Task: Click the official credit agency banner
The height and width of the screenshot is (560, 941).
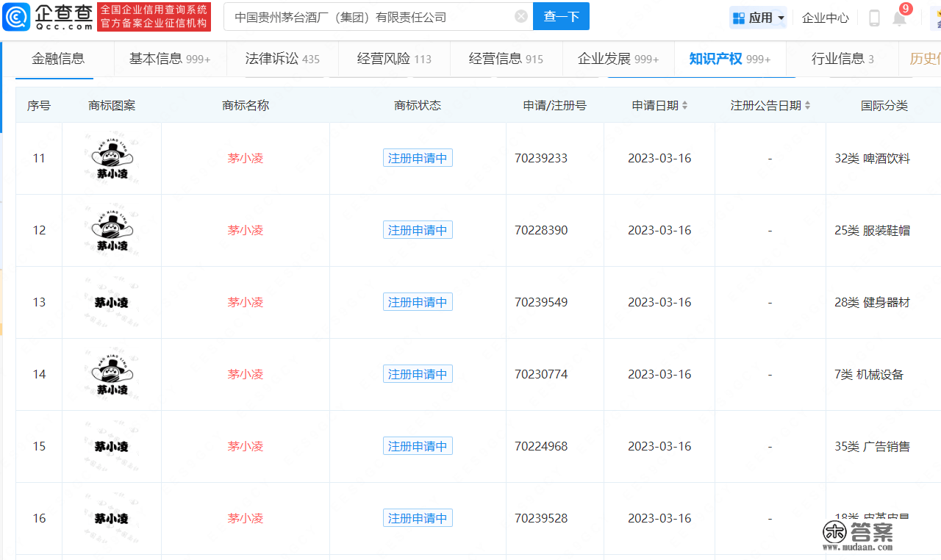Action: coord(154,17)
